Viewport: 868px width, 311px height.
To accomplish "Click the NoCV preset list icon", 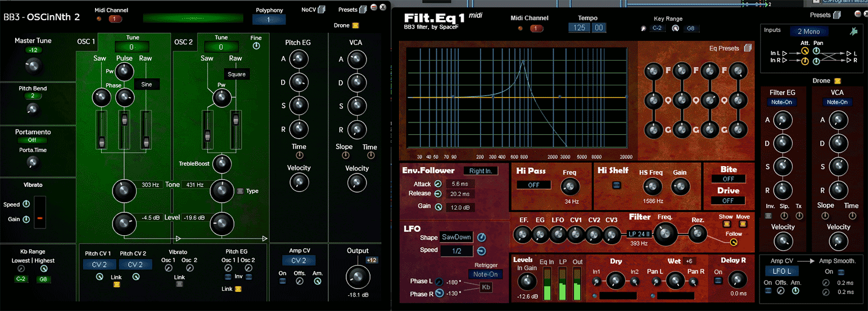I will point(322,10).
